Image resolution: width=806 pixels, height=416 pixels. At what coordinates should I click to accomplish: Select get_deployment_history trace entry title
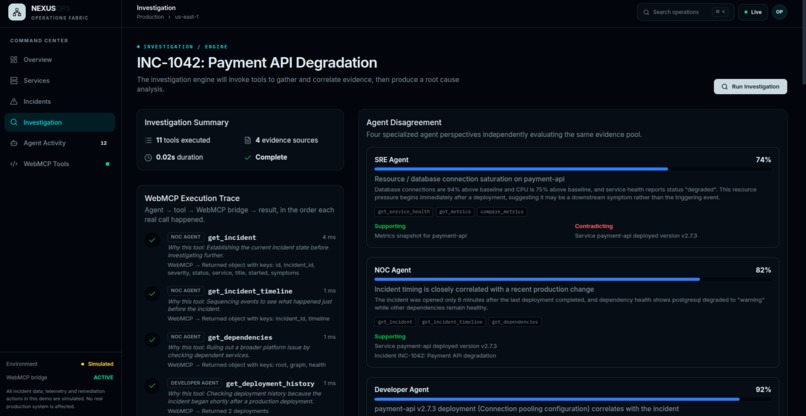click(270, 384)
